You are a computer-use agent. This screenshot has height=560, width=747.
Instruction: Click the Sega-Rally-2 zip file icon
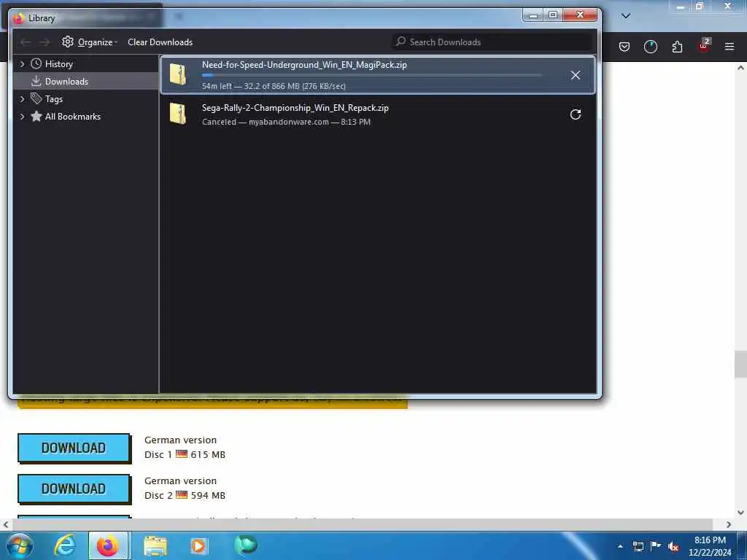click(x=178, y=114)
